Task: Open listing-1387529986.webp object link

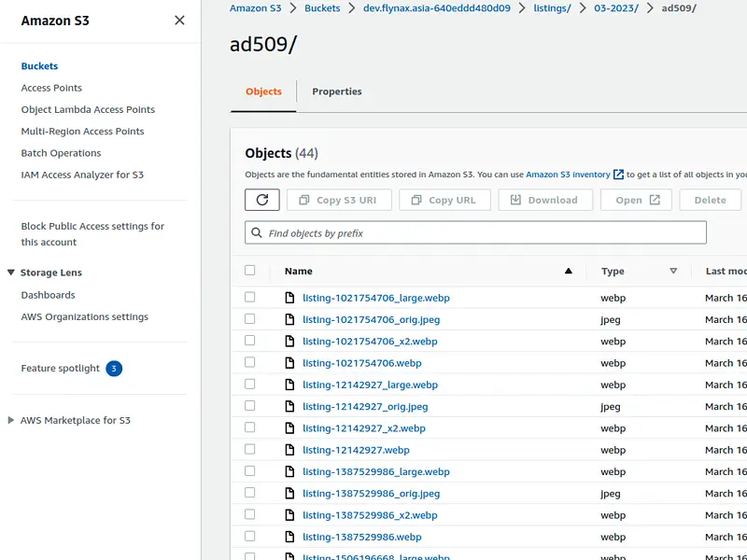Action: 362,538
